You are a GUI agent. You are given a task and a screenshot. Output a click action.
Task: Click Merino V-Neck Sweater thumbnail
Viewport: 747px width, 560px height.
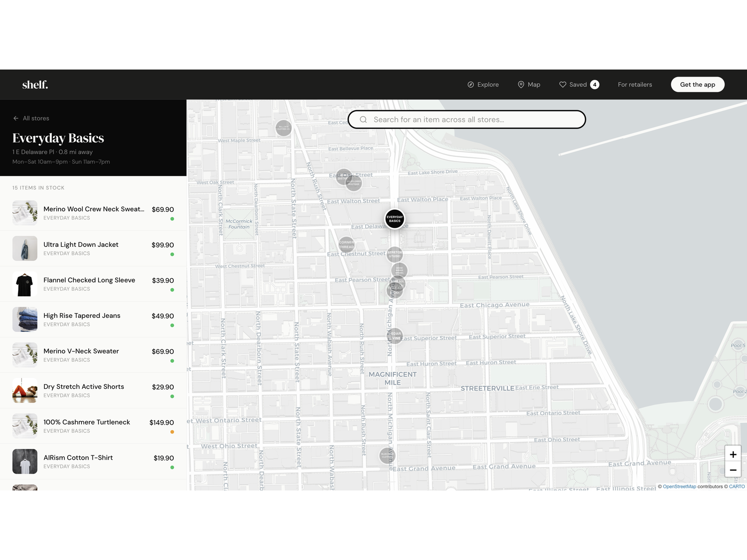(25, 355)
